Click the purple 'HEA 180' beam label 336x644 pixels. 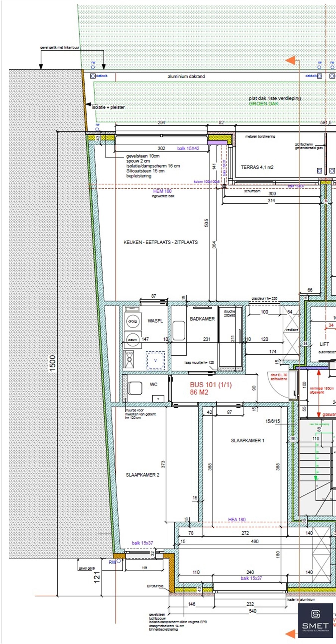tap(237, 520)
